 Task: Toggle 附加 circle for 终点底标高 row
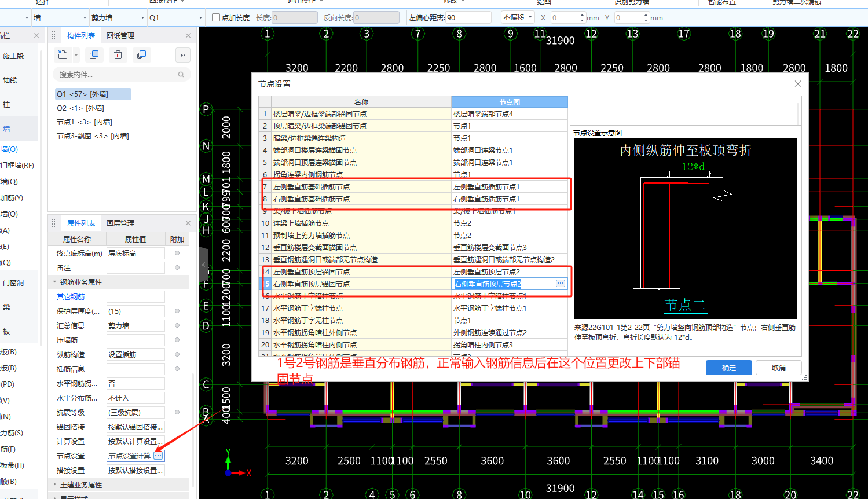click(177, 253)
